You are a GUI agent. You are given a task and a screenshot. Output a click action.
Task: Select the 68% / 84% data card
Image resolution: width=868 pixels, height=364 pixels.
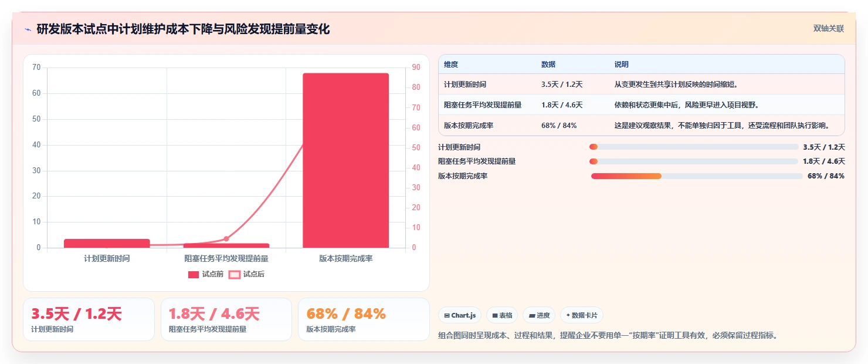point(364,319)
